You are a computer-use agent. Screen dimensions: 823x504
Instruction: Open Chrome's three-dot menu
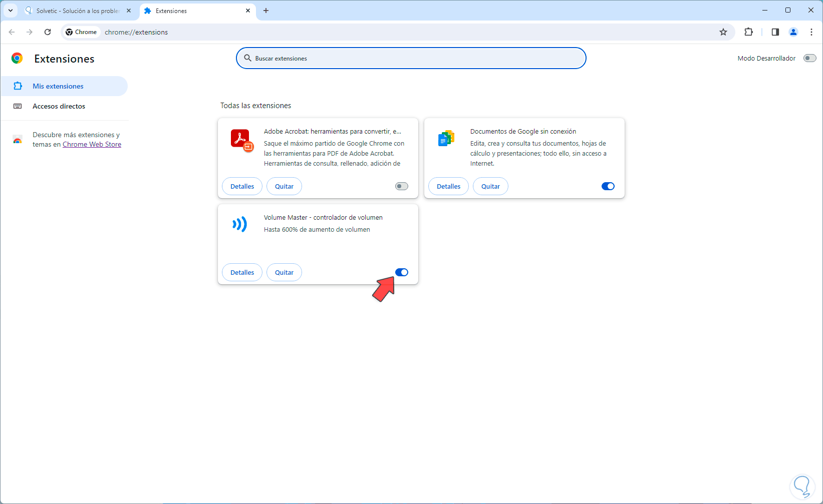coord(811,32)
